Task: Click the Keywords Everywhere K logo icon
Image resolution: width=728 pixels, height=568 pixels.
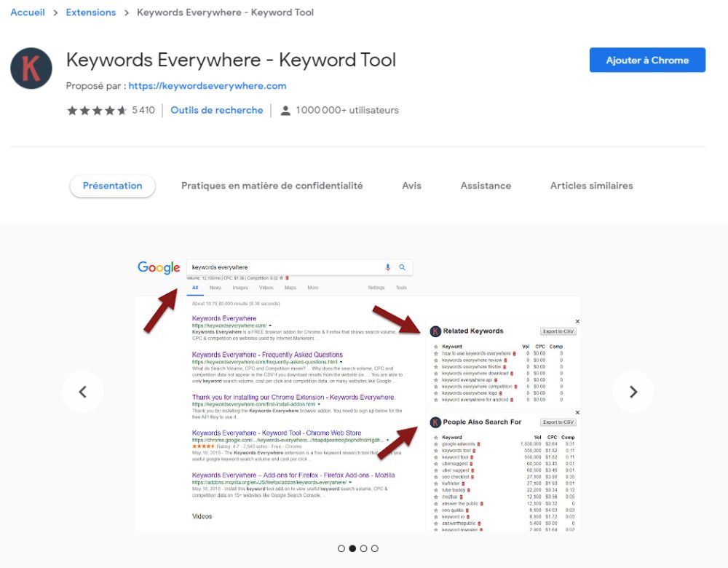Action: [31, 68]
